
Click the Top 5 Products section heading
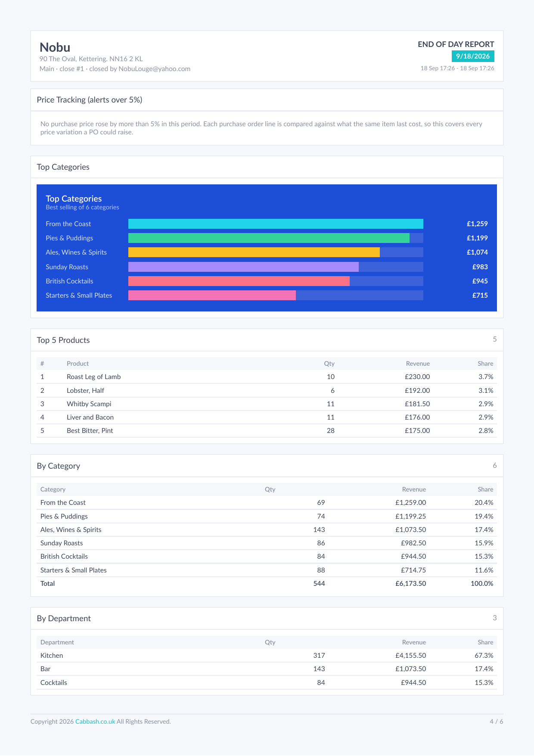coord(63,340)
